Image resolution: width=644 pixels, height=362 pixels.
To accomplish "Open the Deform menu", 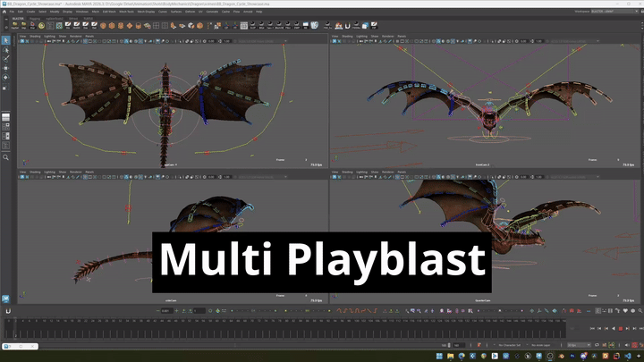I will point(191,12).
